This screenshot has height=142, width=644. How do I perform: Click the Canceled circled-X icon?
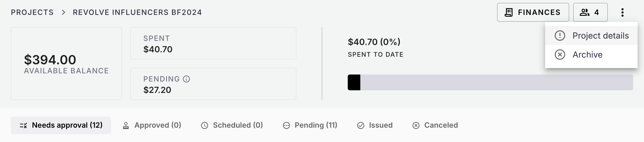(x=416, y=125)
